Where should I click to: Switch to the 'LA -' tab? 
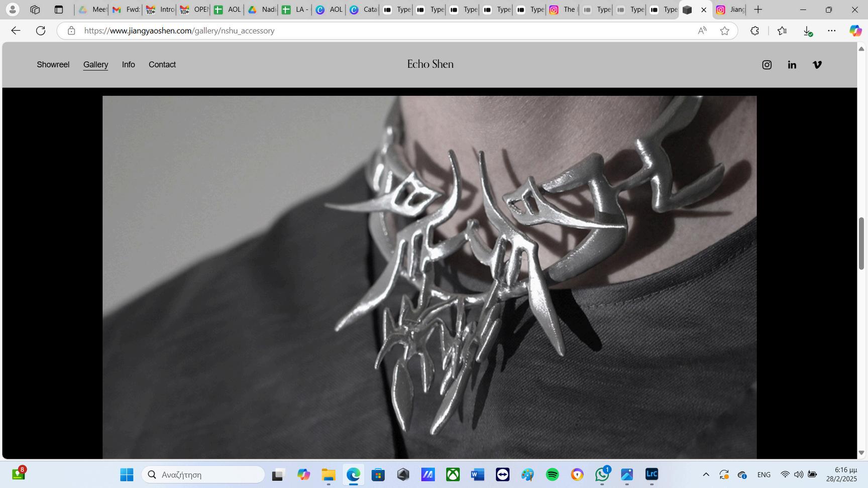[x=294, y=10]
